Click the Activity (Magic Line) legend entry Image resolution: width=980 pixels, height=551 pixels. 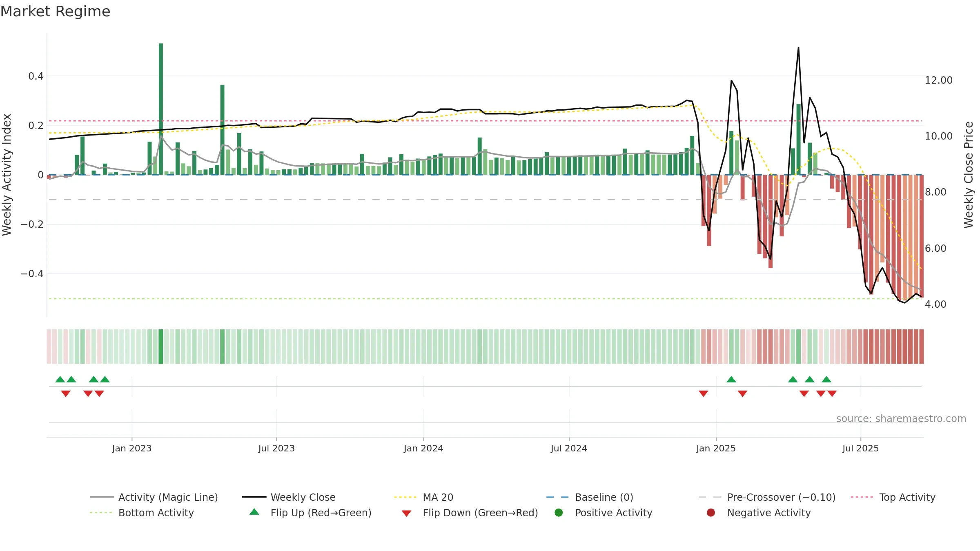[154, 497]
